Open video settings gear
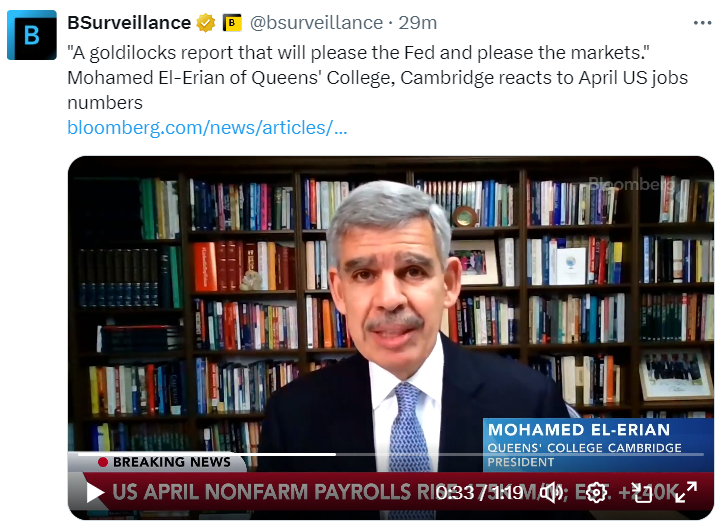This screenshot has width=724, height=526. pos(596,492)
